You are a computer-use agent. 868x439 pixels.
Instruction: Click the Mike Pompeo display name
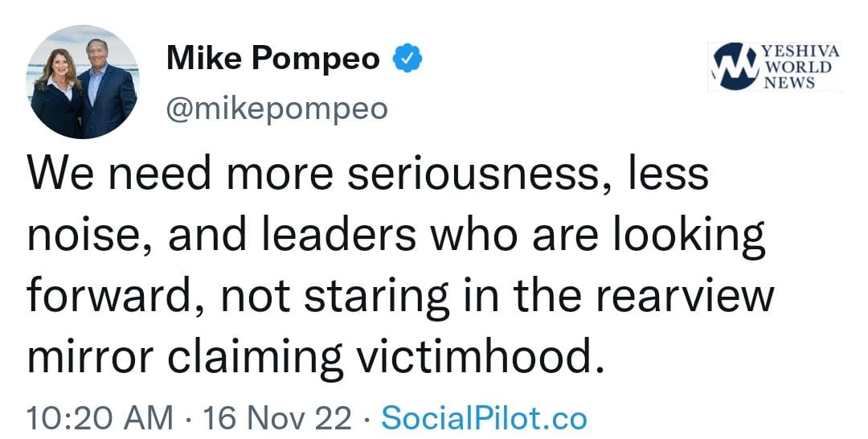click(x=273, y=59)
